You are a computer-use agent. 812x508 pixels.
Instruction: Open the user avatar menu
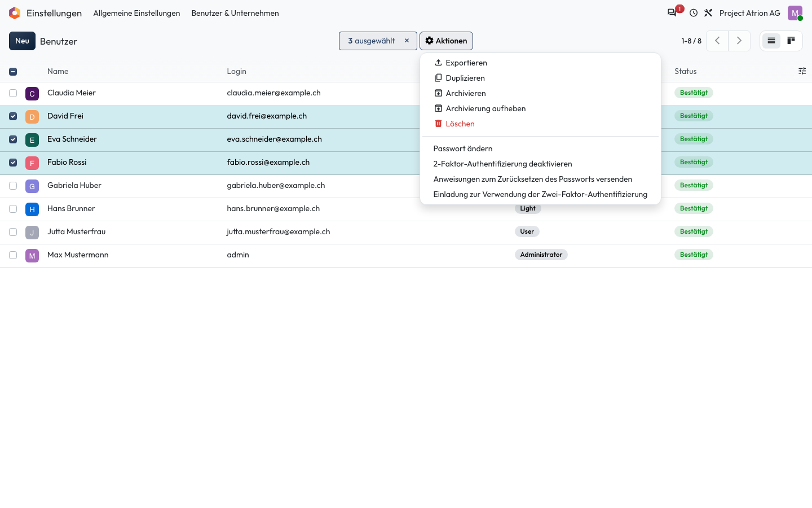795,13
